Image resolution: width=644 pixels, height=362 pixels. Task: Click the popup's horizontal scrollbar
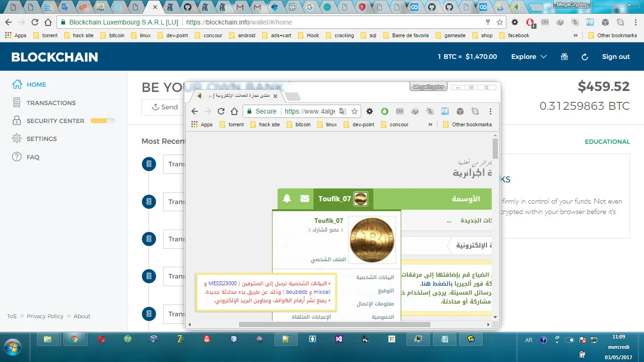(x=334, y=324)
